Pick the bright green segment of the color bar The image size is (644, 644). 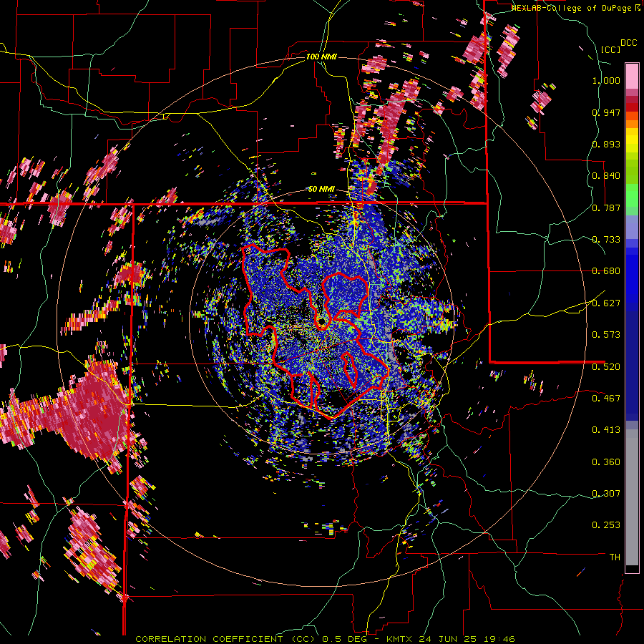[632, 195]
